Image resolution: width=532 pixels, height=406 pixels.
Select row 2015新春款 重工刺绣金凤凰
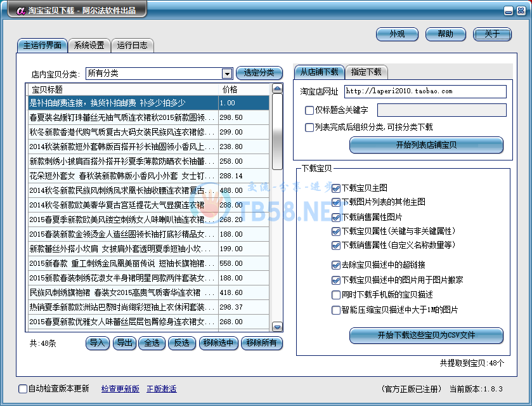pos(148,263)
